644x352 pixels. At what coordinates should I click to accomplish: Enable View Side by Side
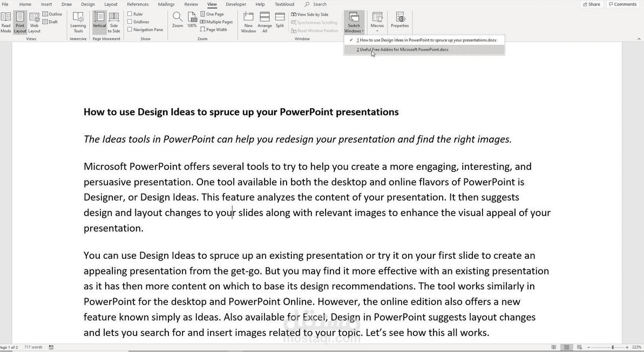pyautogui.click(x=310, y=15)
